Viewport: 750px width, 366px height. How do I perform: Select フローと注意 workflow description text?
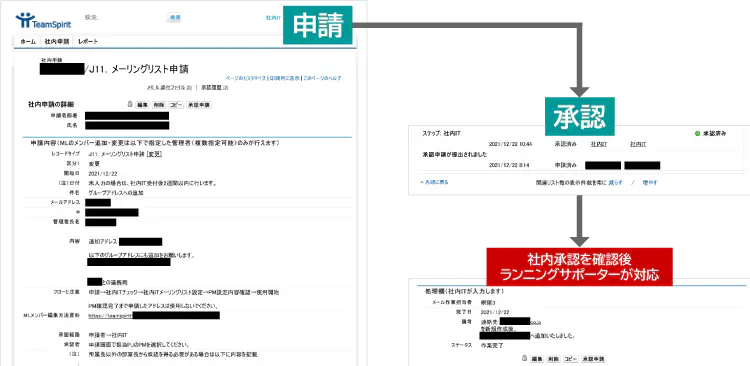[184, 292]
